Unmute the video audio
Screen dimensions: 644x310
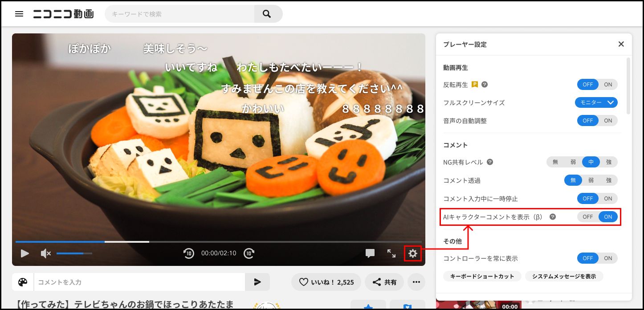[x=45, y=253]
